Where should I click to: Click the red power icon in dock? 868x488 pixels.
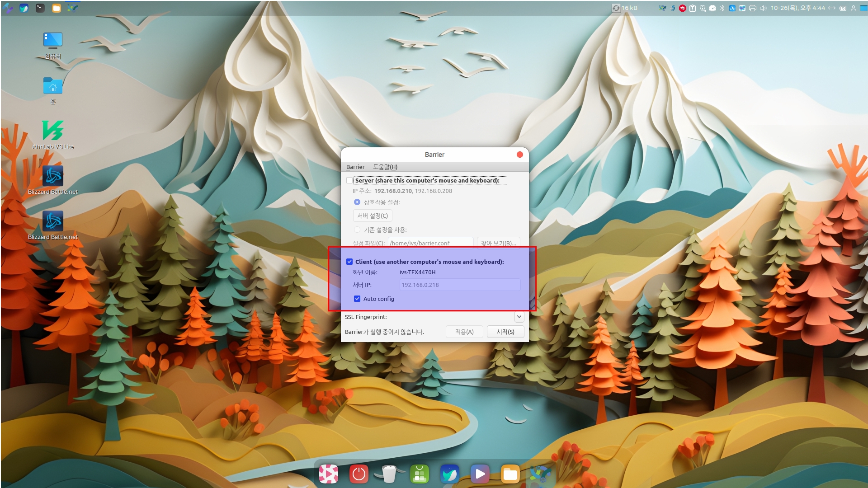[359, 474]
